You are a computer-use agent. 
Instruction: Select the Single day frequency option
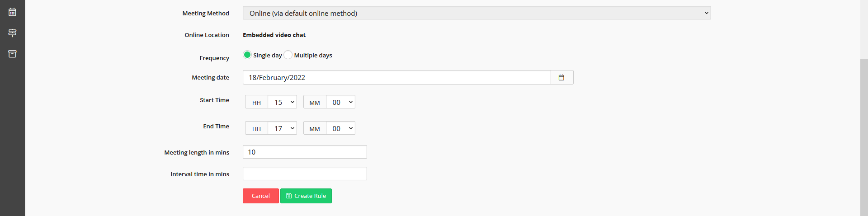(x=247, y=55)
